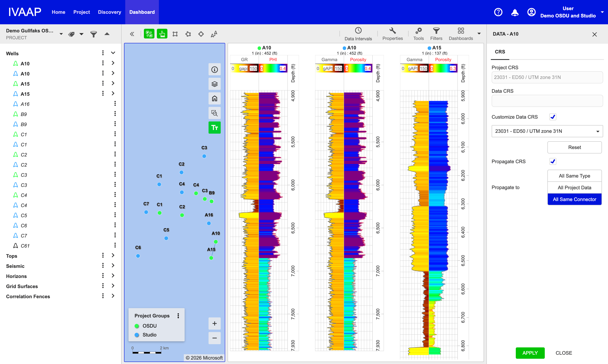Click the A15 Porosity color scale bar
Viewport: 608px width, 364px height.
pos(443,68)
